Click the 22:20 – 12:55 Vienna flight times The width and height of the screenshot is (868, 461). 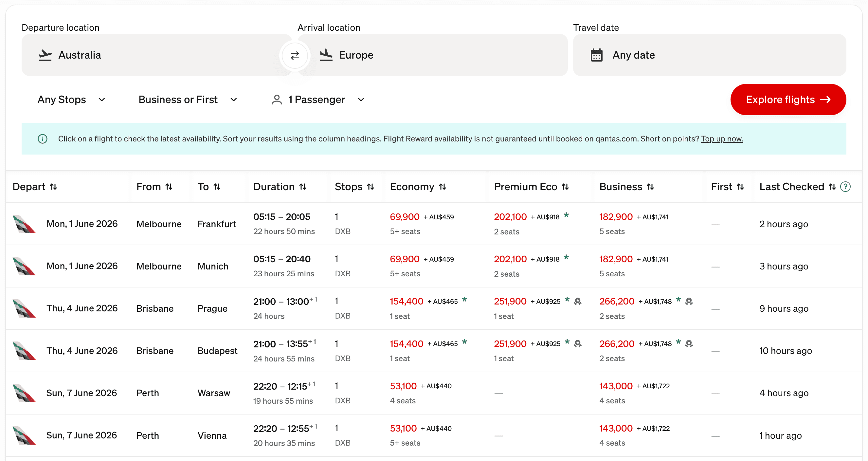[x=285, y=428]
